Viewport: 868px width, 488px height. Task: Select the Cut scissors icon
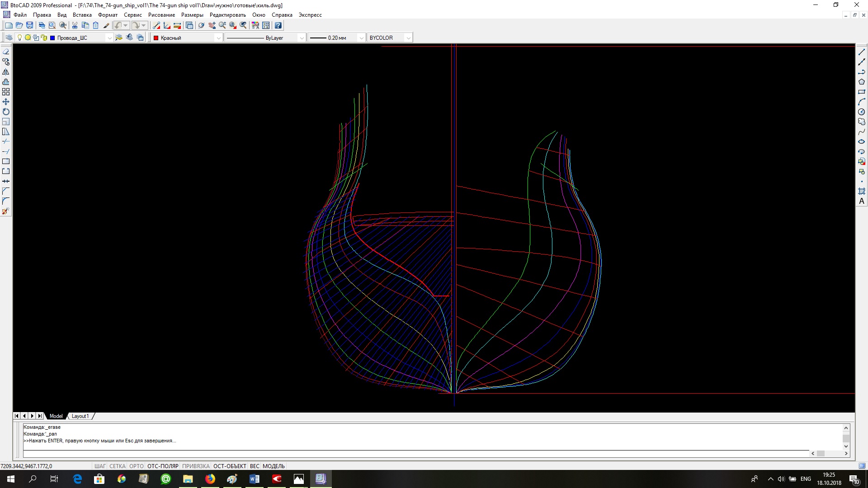[75, 25]
